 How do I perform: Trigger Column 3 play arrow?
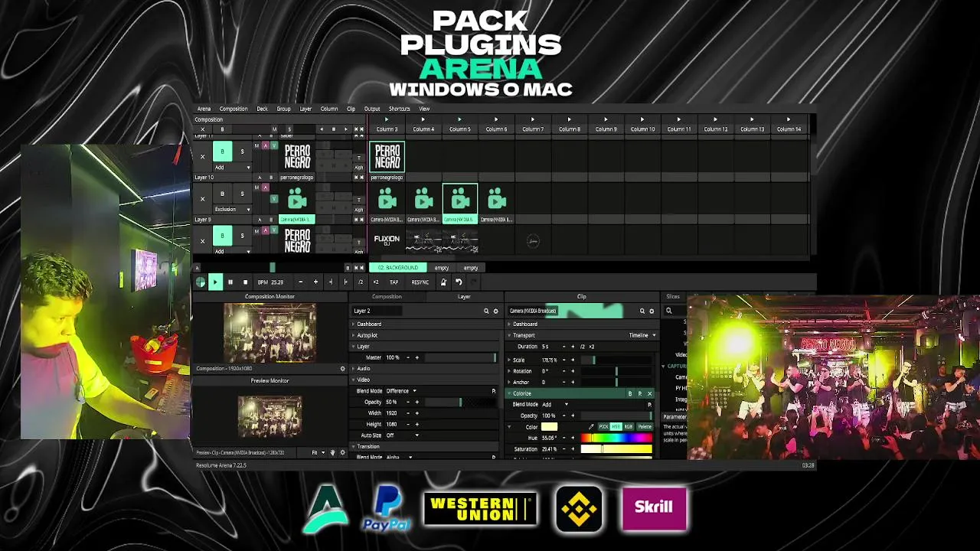coord(386,119)
